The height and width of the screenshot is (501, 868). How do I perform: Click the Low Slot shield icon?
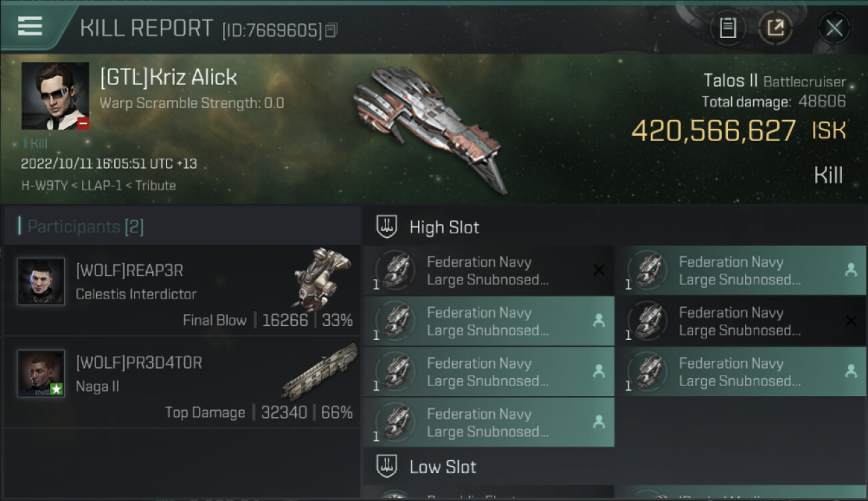pos(387,466)
